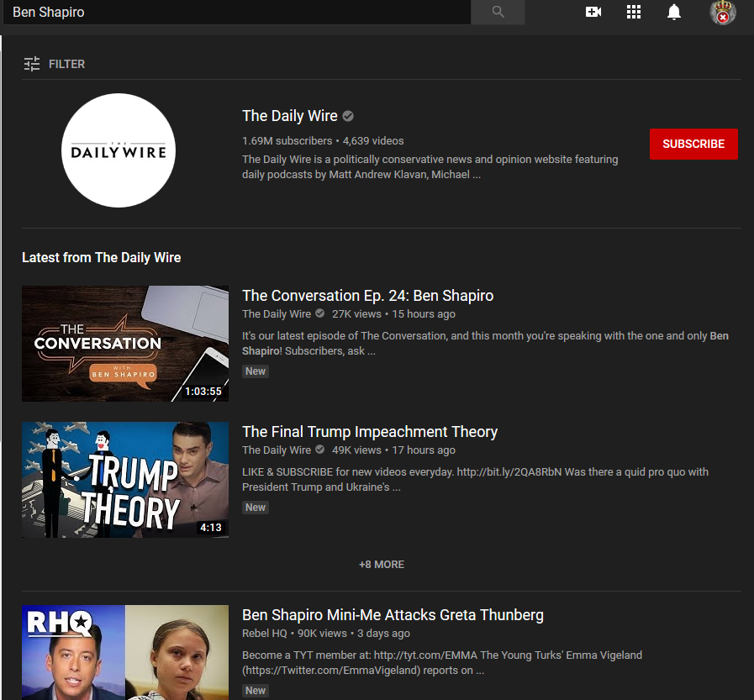Click Daily Wire channel name under Trump Impeachment video
Image resolution: width=754 pixels, height=700 pixels.
[x=277, y=450]
